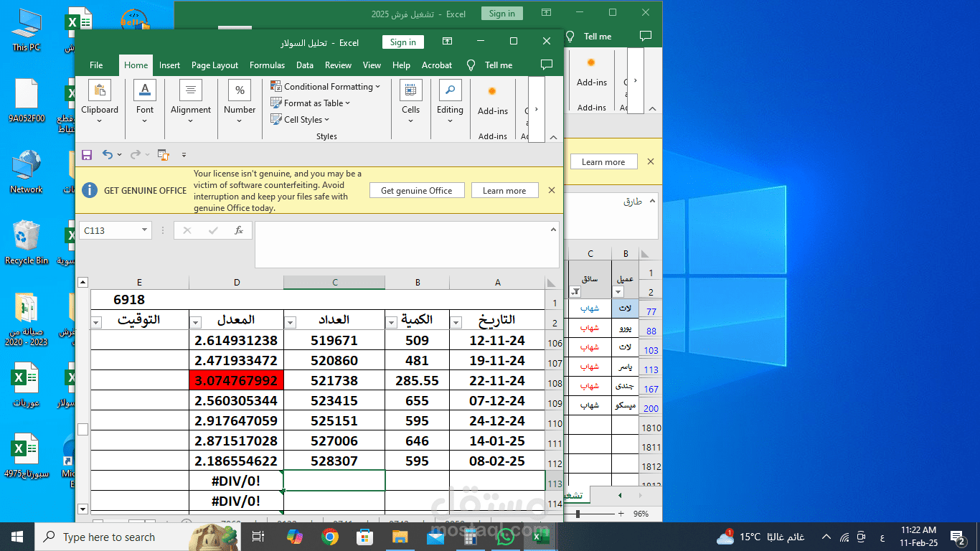Screen dimensions: 980x551
Task: Close the yellow banner in background Excel window
Action: click(651, 161)
